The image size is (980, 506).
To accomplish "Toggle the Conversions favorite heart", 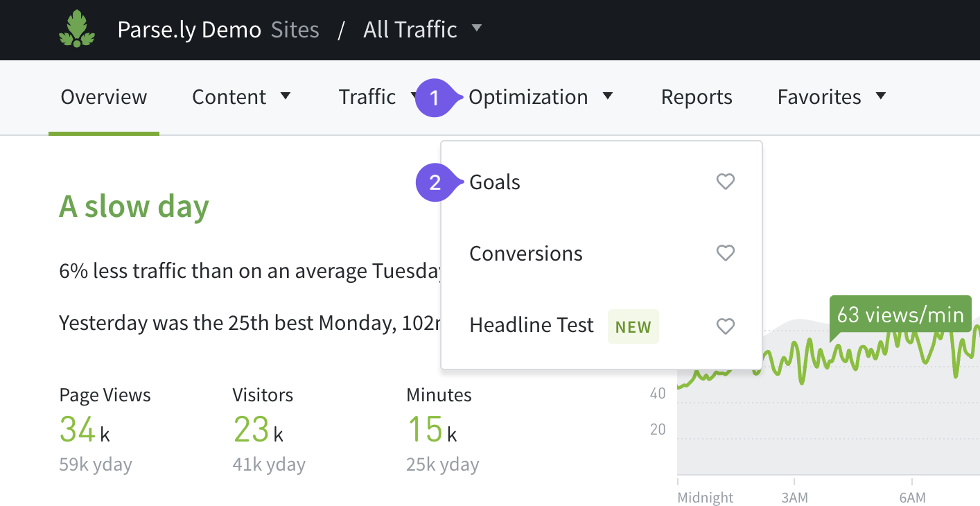I will click(725, 254).
